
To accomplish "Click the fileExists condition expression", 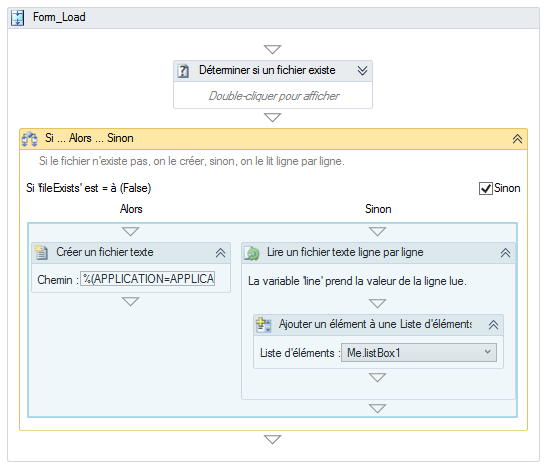I will tap(89, 188).
